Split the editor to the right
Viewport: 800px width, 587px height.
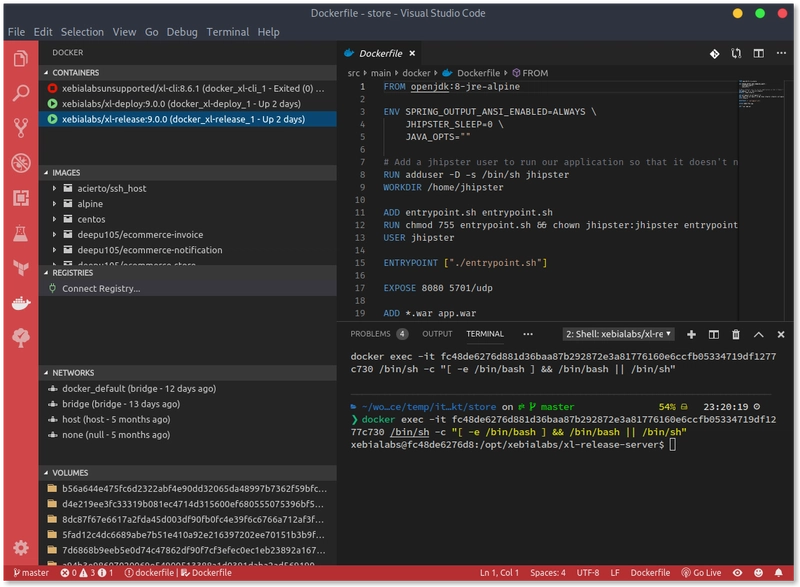point(759,54)
